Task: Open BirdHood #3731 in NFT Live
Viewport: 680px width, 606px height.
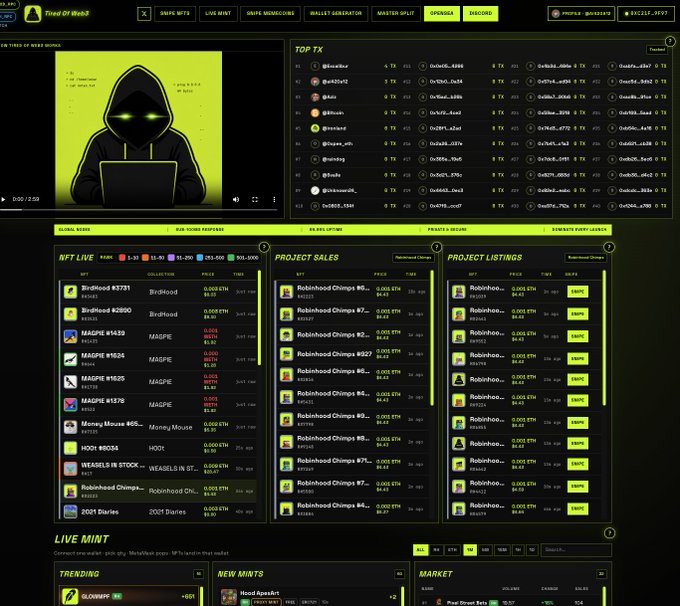Action: pyautogui.click(x=159, y=292)
